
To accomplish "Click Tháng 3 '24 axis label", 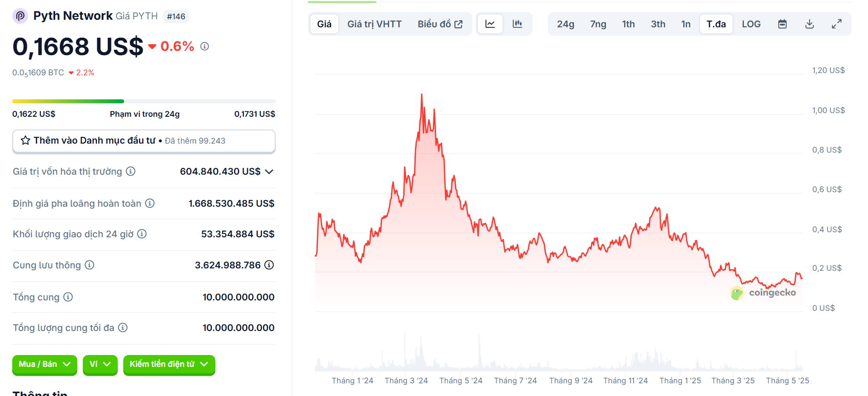I will (406, 380).
